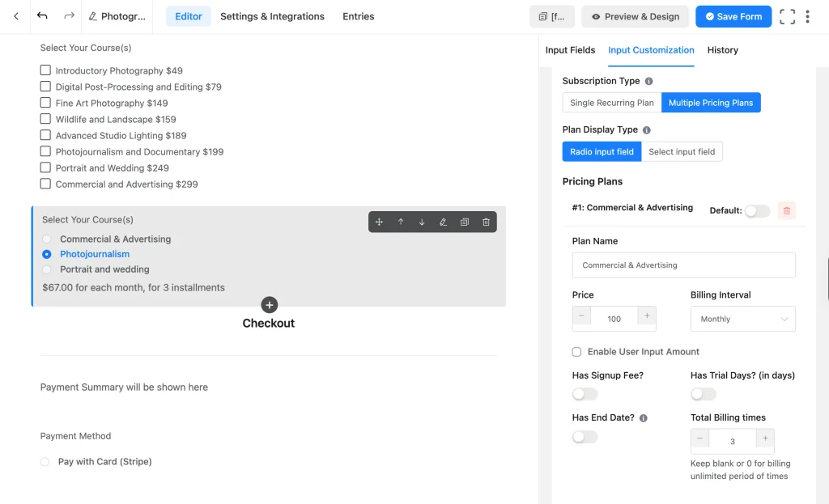Check Digital Post-Processing and Editing $79
The width and height of the screenshot is (829, 504).
pyautogui.click(x=45, y=87)
